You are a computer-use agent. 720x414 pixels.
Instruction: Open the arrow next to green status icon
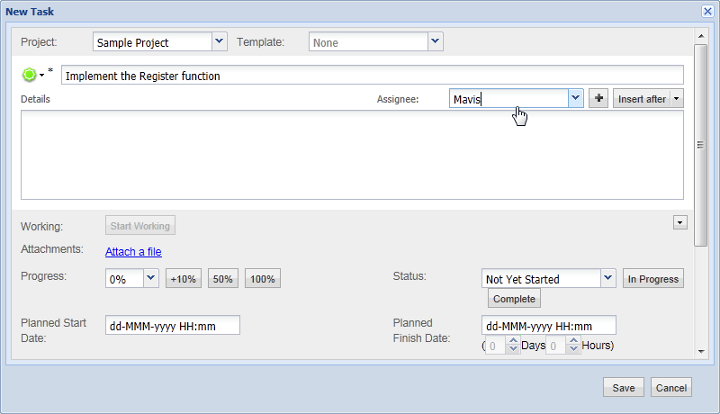point(42,75)
